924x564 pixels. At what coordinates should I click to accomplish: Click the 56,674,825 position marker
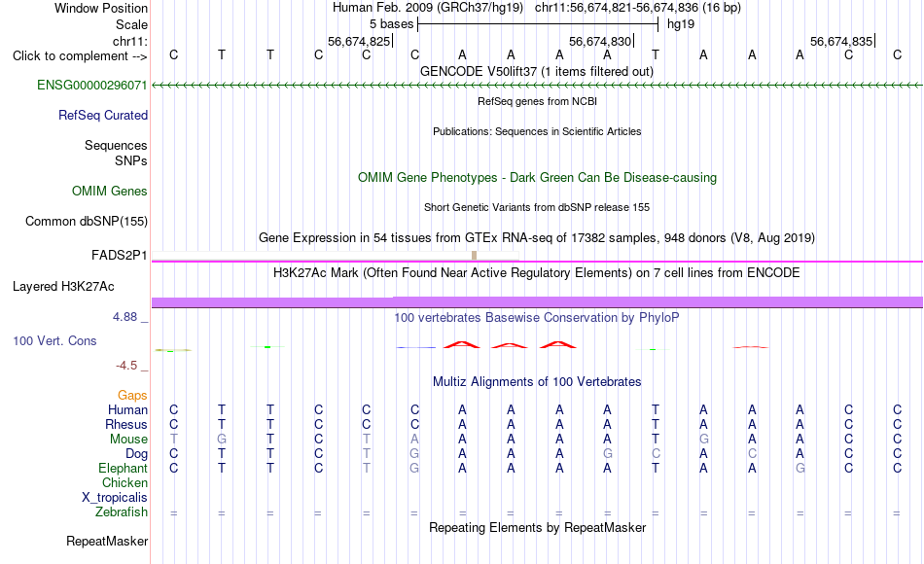(360, 41)
